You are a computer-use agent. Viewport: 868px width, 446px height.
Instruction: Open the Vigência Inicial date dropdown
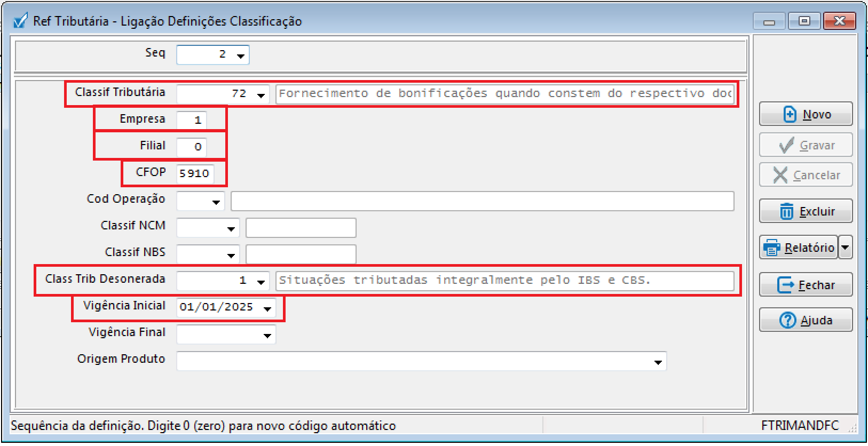(x=267, y=308)
